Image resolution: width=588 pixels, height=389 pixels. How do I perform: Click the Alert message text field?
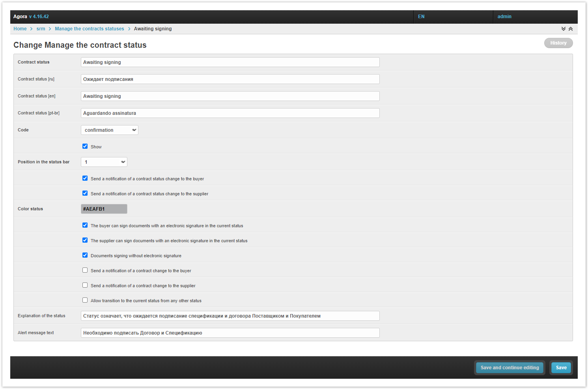pyautogui.click(x=230, y=333)
